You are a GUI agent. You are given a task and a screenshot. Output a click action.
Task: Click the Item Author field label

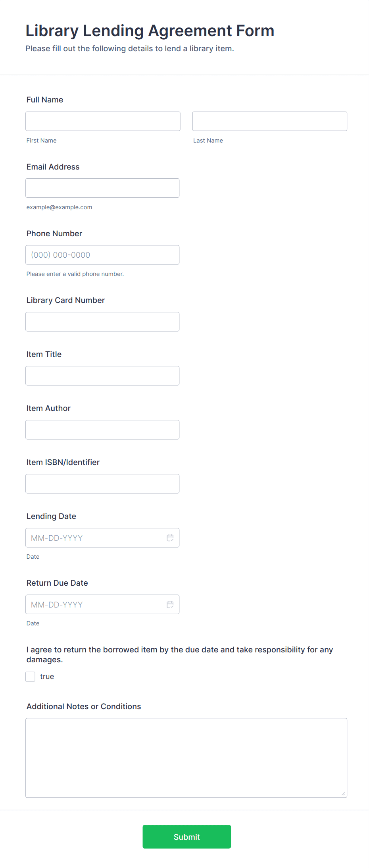click(x=48, y=408)
